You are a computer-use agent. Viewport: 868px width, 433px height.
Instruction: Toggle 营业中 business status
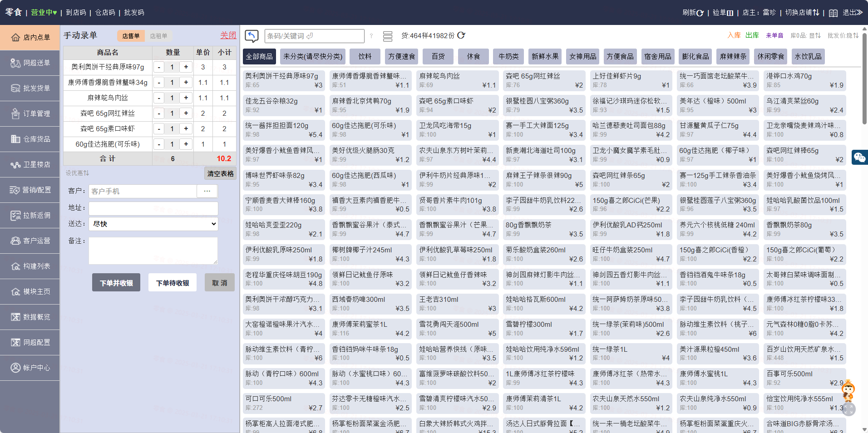pyautogui.click(x=44, y=13)
